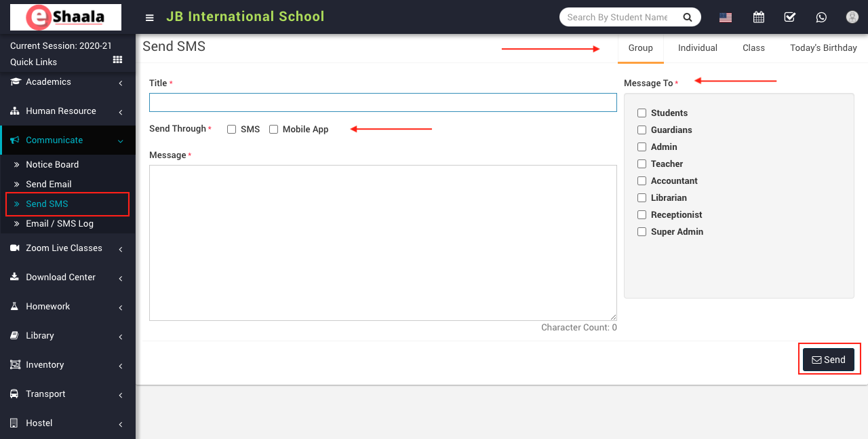Enable the SMS send-through checkbox
The height and width of the screenshot is (439, 868).
click(x=232, y=130)
